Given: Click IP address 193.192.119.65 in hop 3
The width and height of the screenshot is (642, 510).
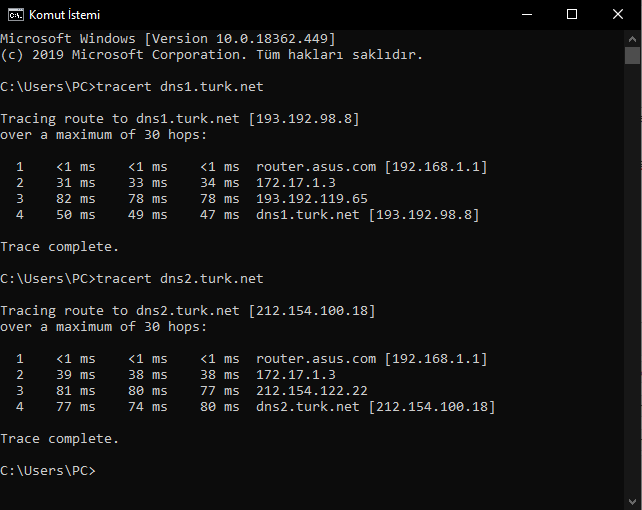Looking at the screenshot, I should pyautogui.click(x=312, y=199).
